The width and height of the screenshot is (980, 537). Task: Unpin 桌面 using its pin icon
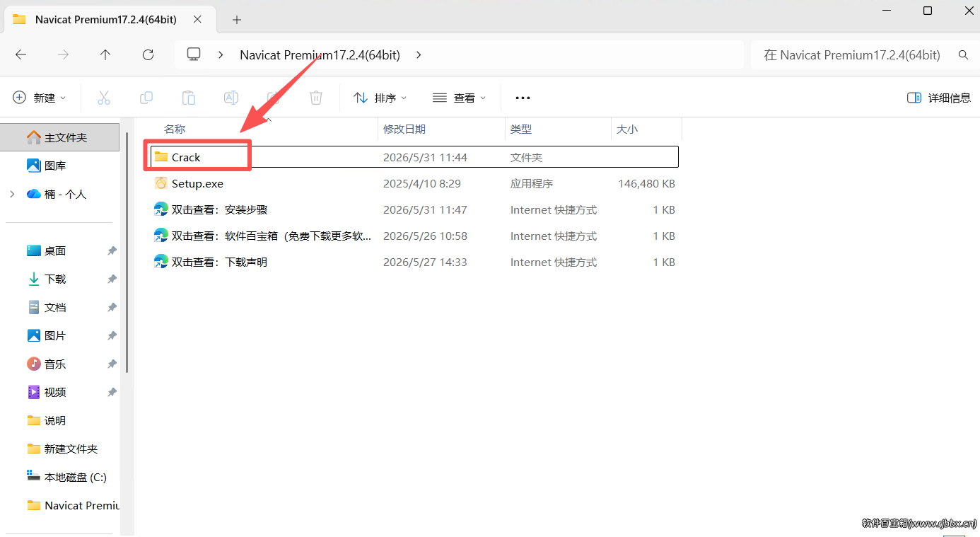pyautogui.click(x=112, y=250)
